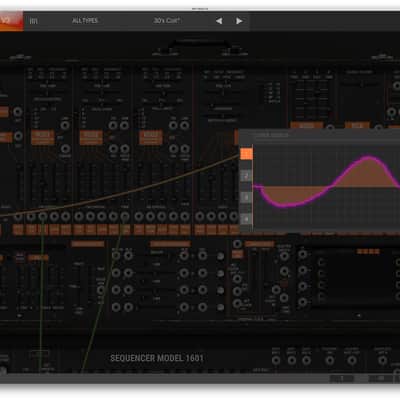Go to the previous preset arrow
400x400 pixels.
click(219, 21)
